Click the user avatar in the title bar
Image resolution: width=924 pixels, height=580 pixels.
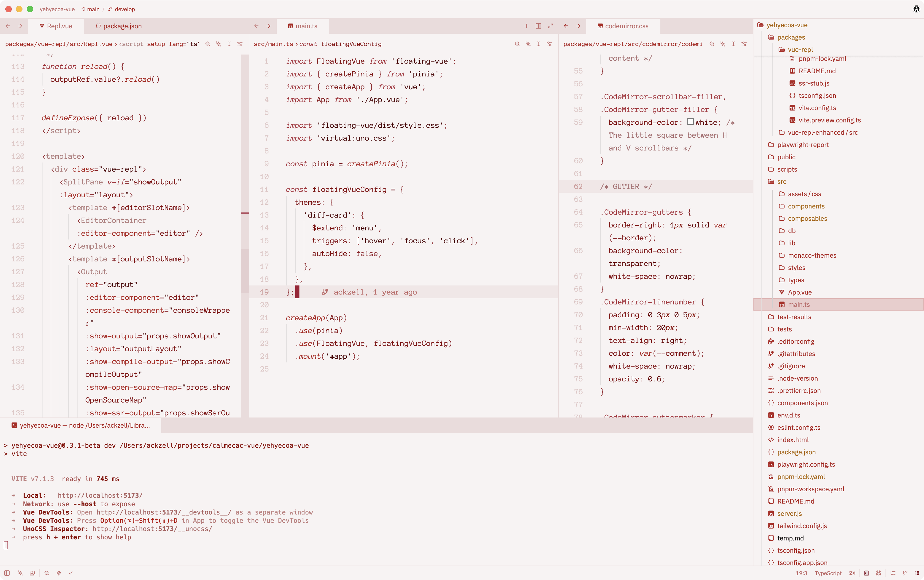point(916,9)
